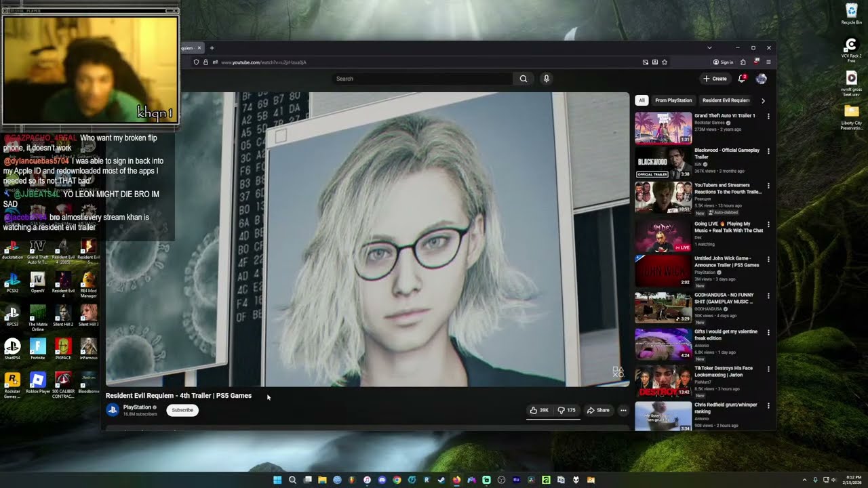
Task: Click the Firefox address bar URL
Action: [263, 62]
